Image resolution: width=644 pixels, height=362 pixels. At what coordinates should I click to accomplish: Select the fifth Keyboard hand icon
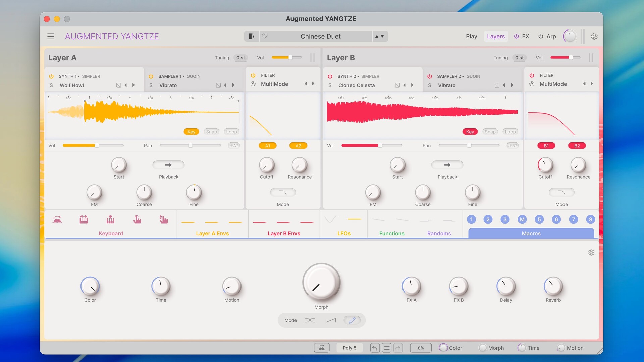click(164, 219)
